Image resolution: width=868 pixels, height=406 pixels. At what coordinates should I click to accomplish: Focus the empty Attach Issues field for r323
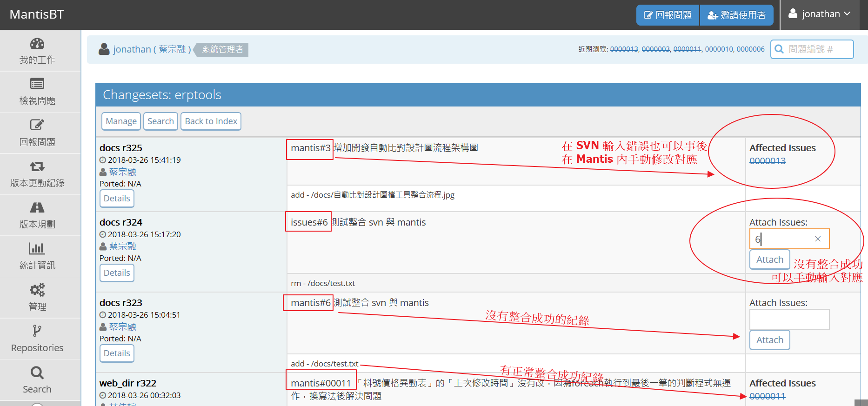[789, 319]
